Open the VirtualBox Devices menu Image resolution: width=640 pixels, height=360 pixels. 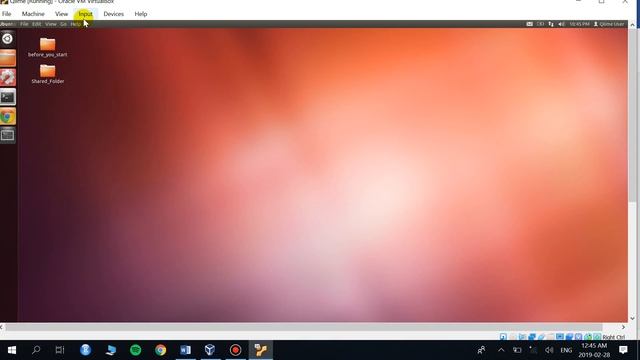tap(113, 14)
